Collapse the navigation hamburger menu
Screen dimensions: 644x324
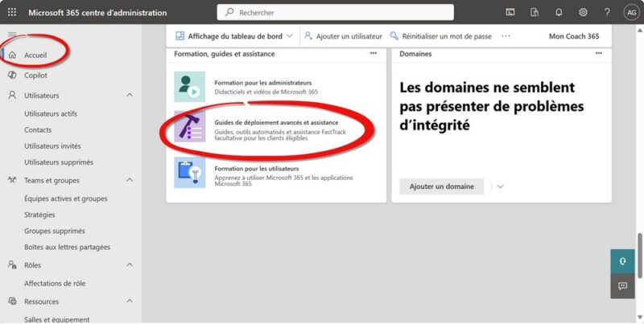click(x=12, y=35)
